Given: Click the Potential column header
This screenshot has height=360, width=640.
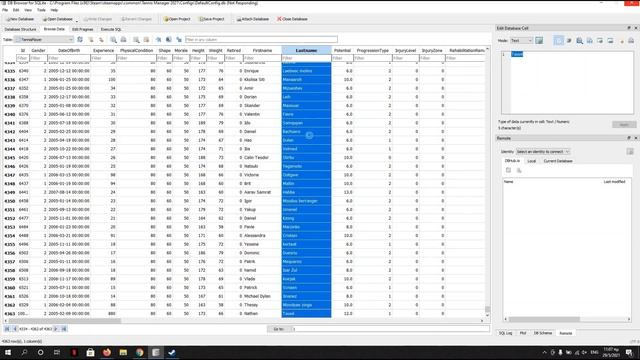Looking at the screenshot, I should pos(342,50).
